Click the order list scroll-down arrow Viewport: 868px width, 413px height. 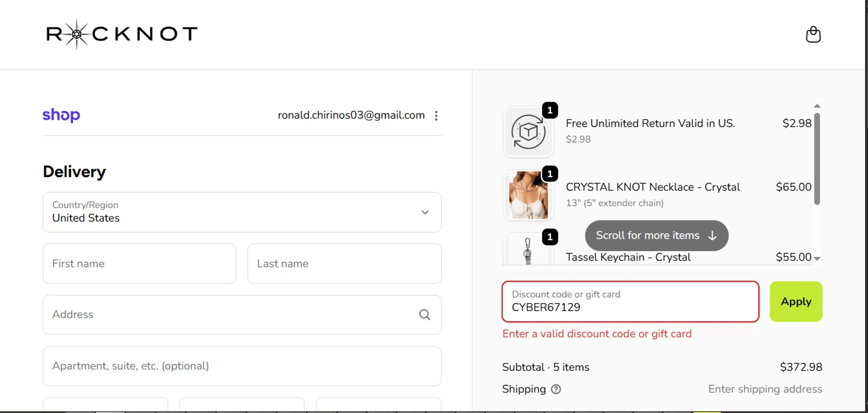[x=817, y=259]
